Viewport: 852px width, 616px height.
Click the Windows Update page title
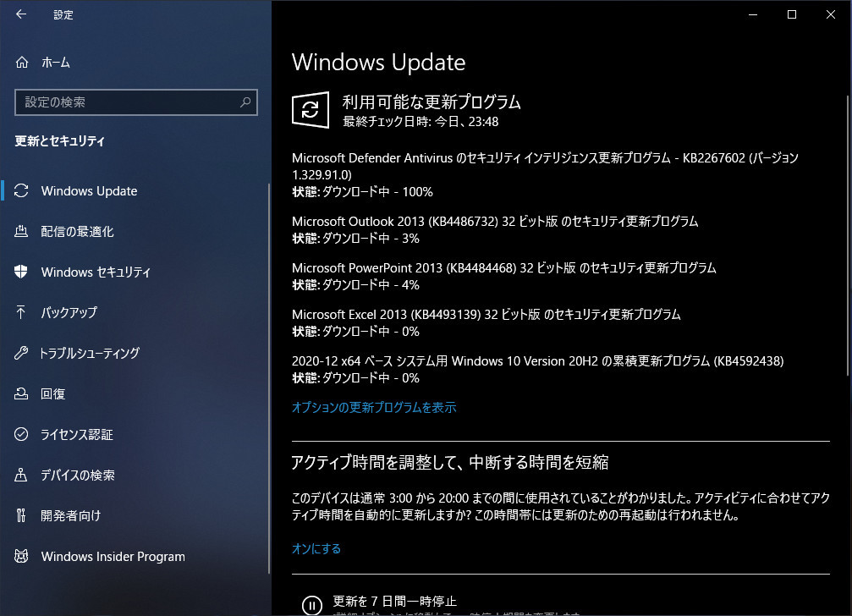(x=379, y=62)
